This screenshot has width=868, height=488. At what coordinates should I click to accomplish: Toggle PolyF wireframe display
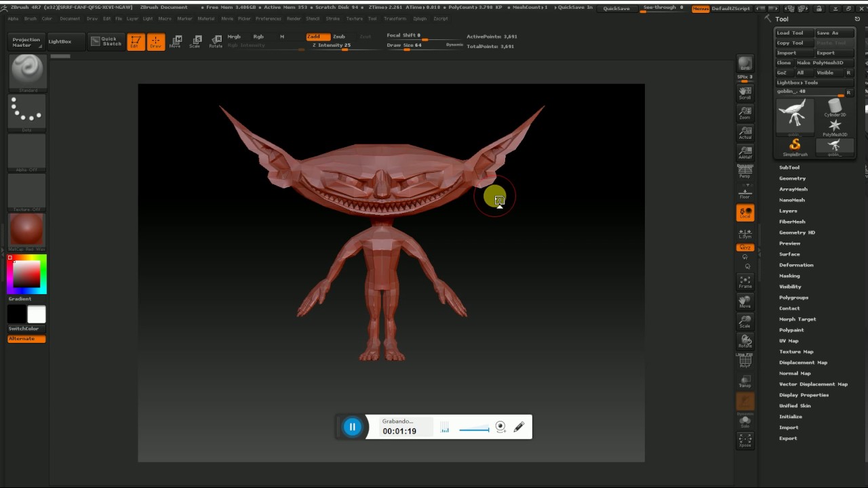click(x=745, y=362)
